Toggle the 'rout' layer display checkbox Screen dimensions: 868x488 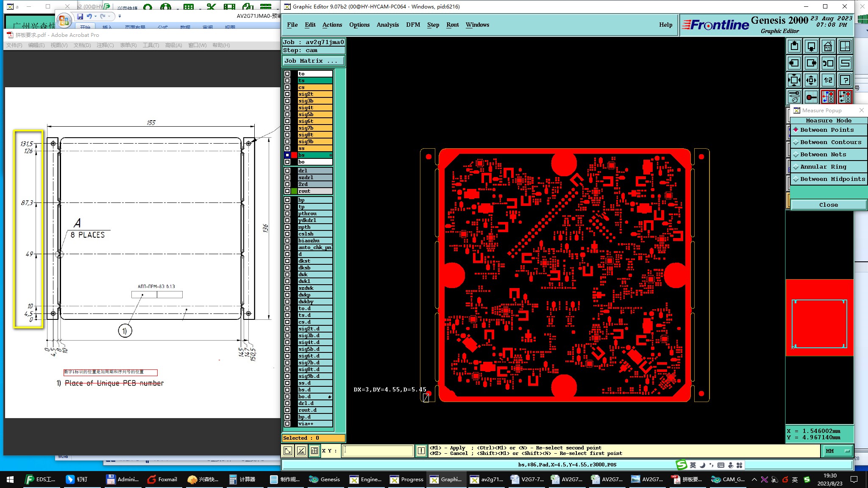coord(287,191)
